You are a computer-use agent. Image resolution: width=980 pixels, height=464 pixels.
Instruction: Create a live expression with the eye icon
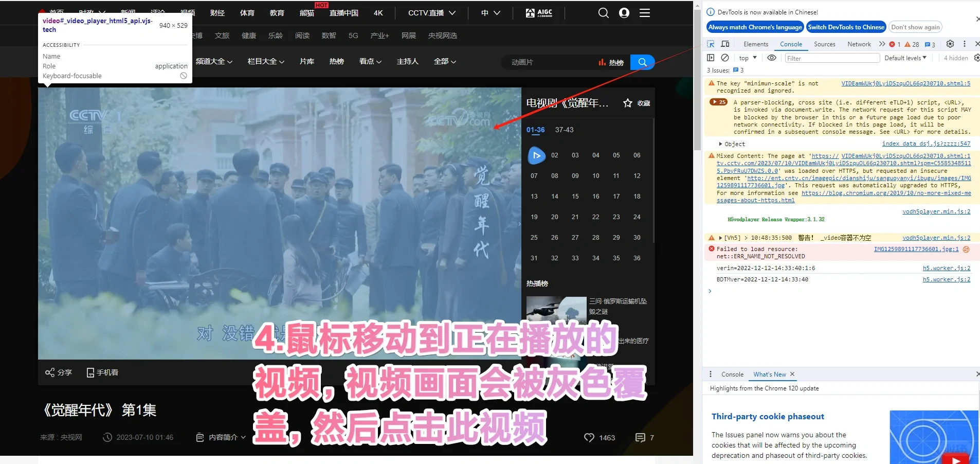pyautogui.click(x=771, y=58)
